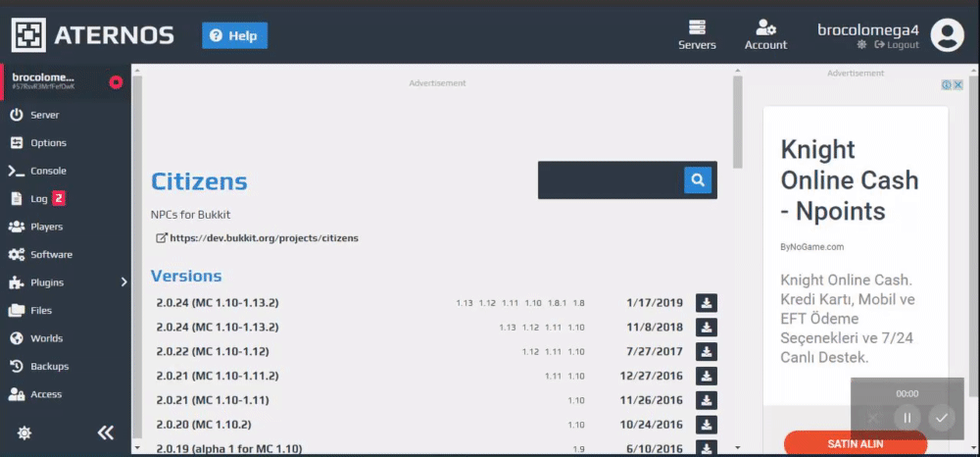Click the plugin search input field
Image resolution: width=980 pixels, height=457 pixels.
point(611,180)
